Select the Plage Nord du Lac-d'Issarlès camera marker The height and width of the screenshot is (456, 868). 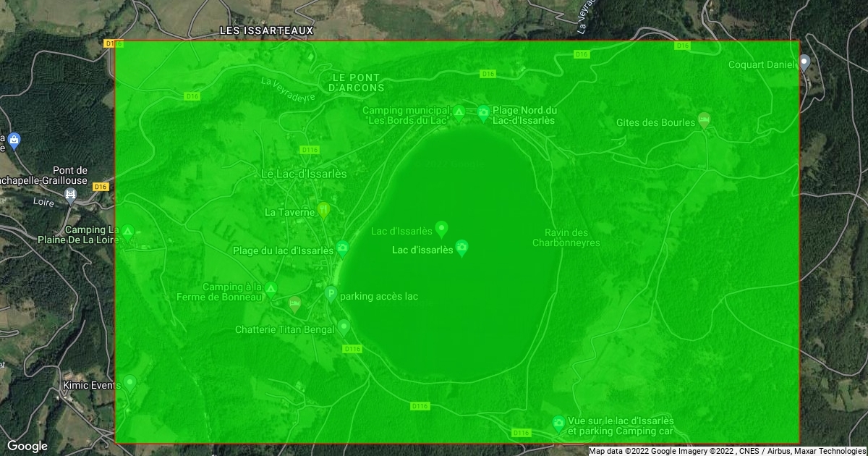[483, 111]
